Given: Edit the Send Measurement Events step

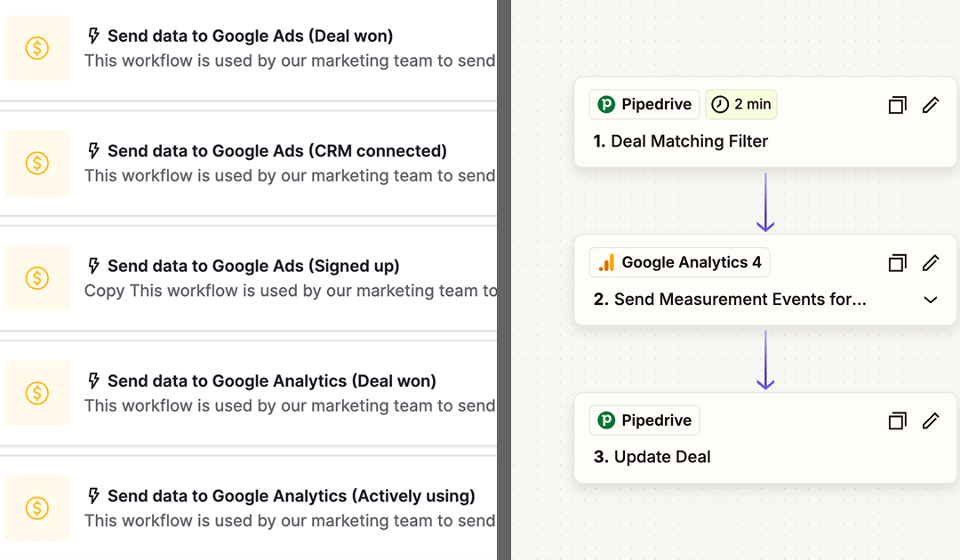Looking at the screenshot, I should click(931, 263).
